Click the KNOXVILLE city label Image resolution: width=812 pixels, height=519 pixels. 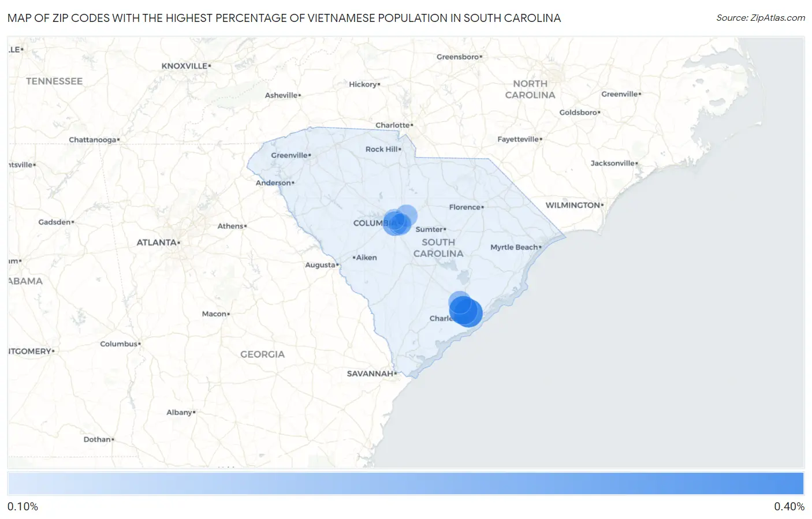(184, 66)
